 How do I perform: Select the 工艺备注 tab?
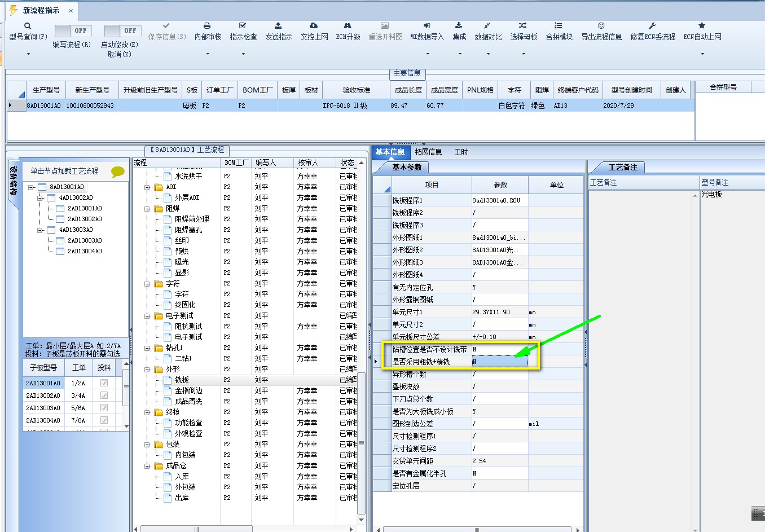click(623, 167)
